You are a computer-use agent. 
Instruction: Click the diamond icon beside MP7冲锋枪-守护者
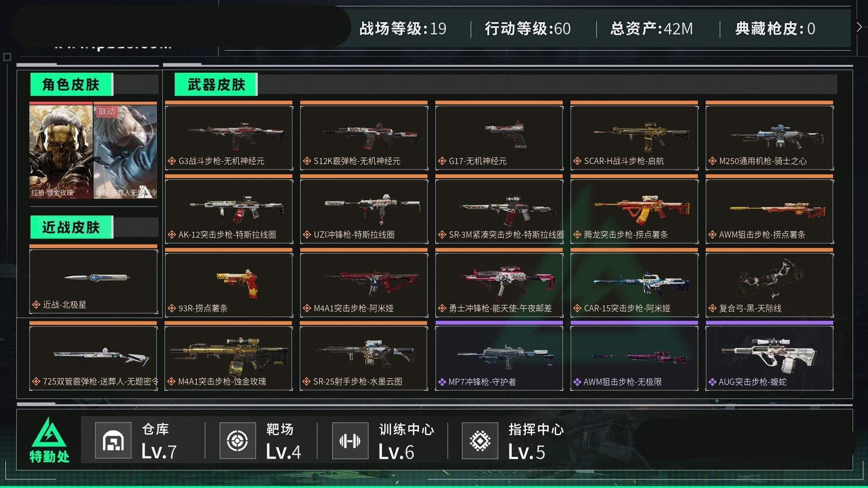tap(442, 382)
